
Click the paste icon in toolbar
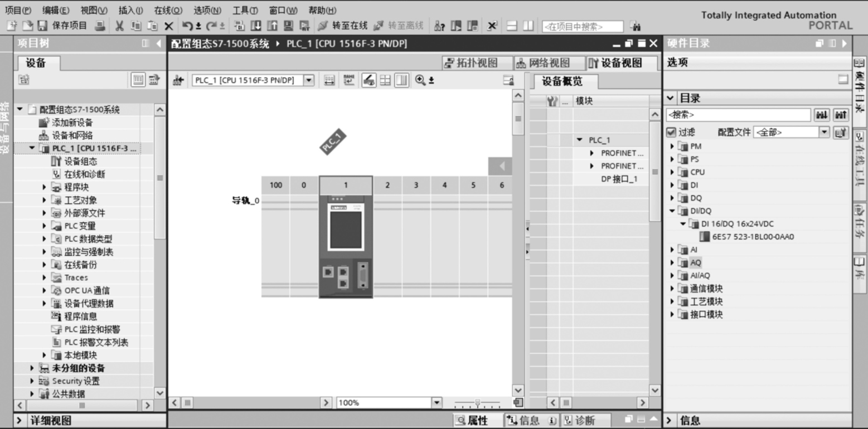152,26
